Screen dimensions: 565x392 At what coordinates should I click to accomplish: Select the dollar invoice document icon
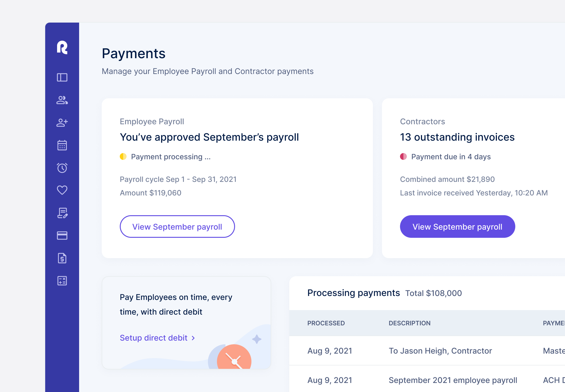(x=62, y=258)
